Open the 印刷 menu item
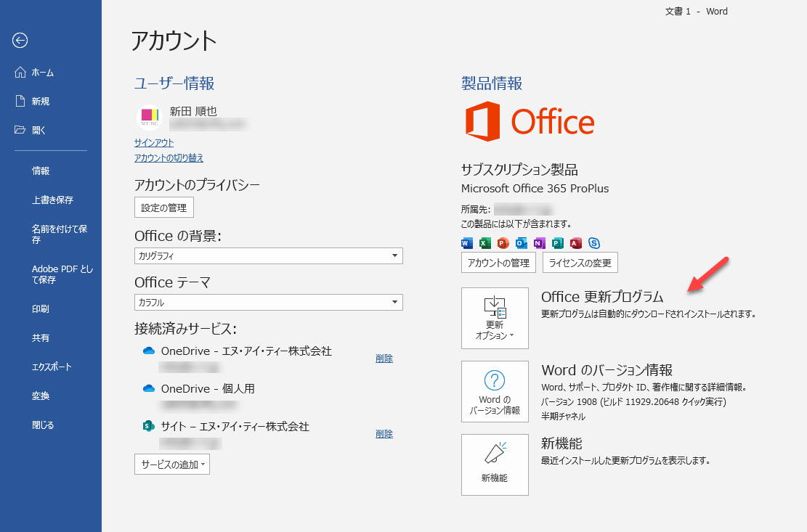The width and height of the screenshot is (807, 532). (41, 309)
